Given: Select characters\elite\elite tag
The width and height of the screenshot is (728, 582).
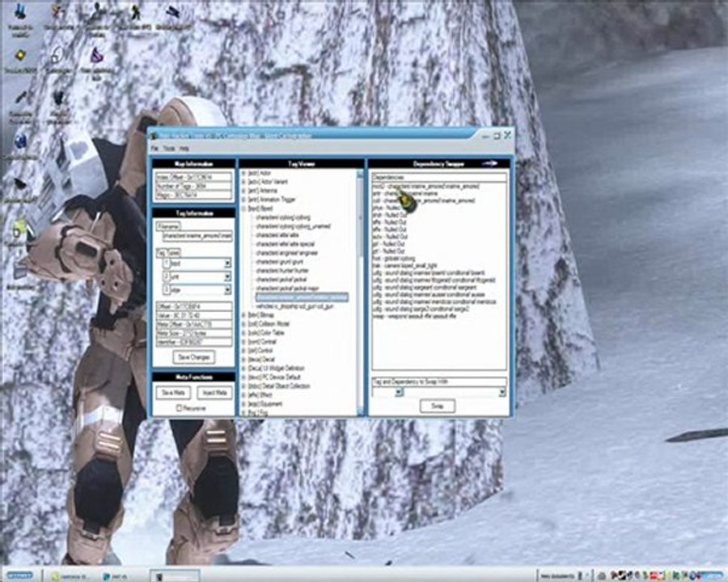Looking at the screenshot, I should [x=277, y=235].
